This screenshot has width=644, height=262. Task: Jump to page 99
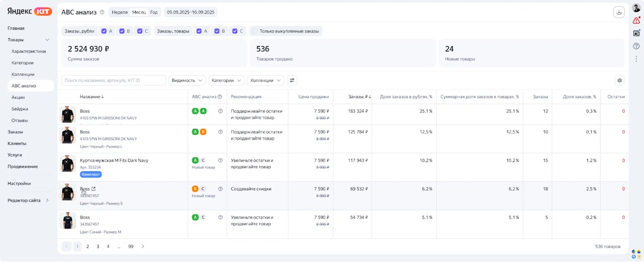[131, 246]
